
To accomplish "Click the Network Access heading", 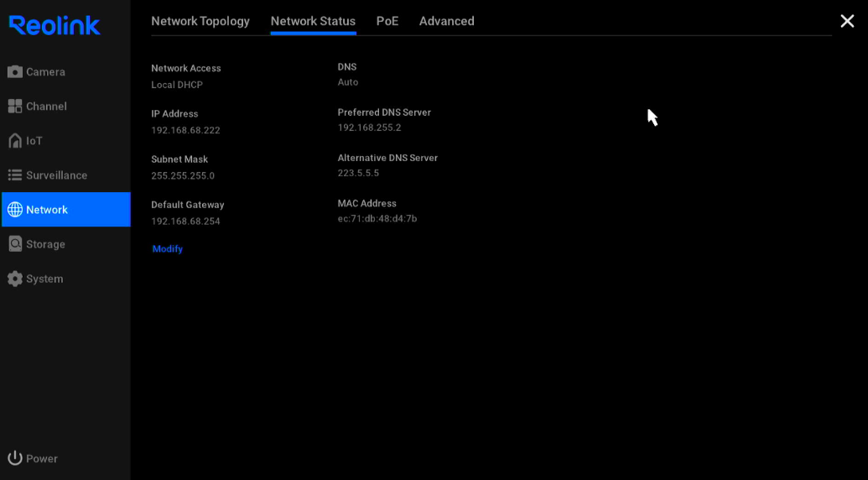I will tap(186, 68).
